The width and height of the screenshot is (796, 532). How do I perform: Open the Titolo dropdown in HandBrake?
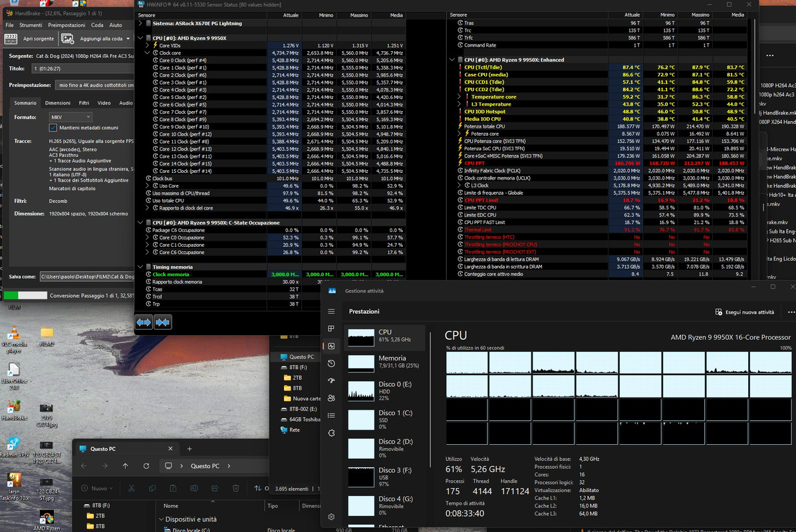tap(82, 68)
